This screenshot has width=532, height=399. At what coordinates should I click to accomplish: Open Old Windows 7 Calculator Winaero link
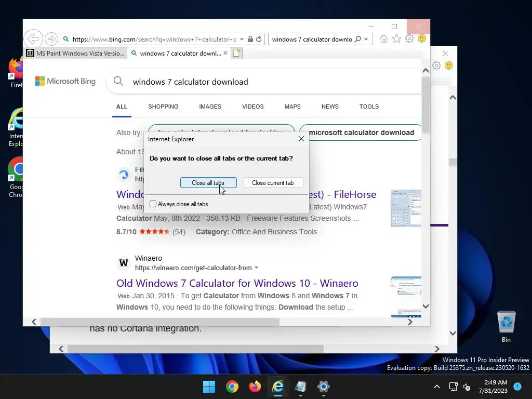coord(237,283)
